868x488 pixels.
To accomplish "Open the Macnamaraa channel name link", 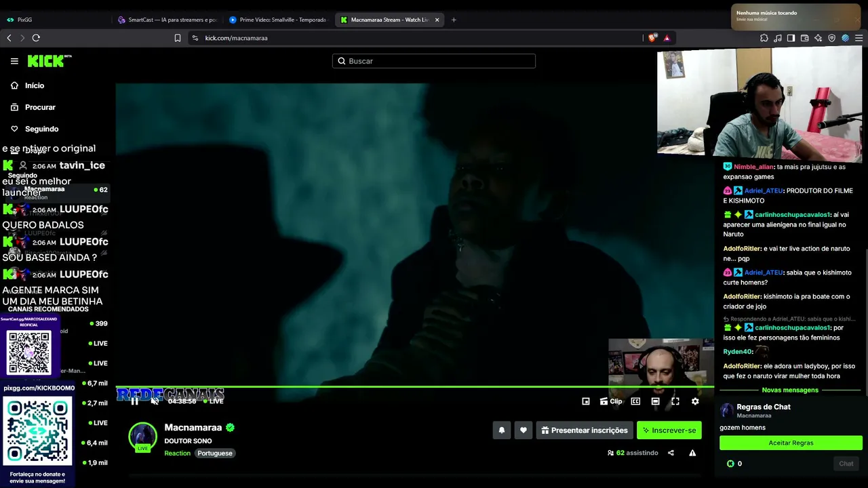I will click(x=193, y=428).
